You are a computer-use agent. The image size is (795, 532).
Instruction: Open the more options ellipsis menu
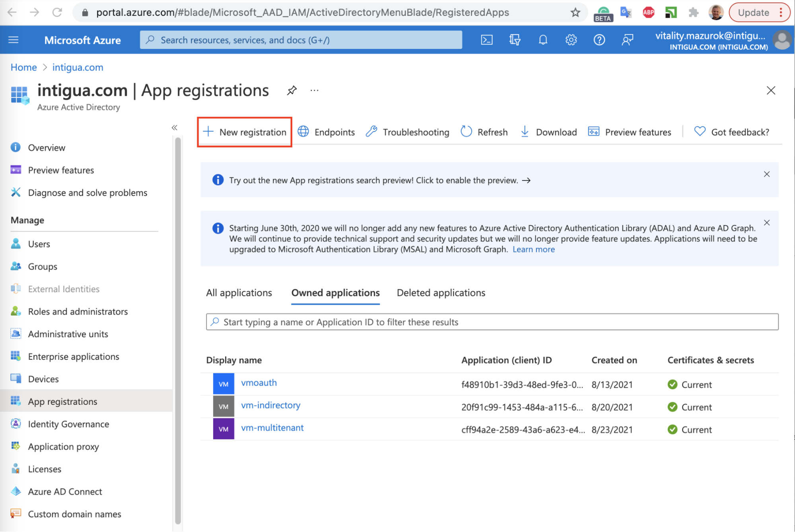tap(315, 91)
